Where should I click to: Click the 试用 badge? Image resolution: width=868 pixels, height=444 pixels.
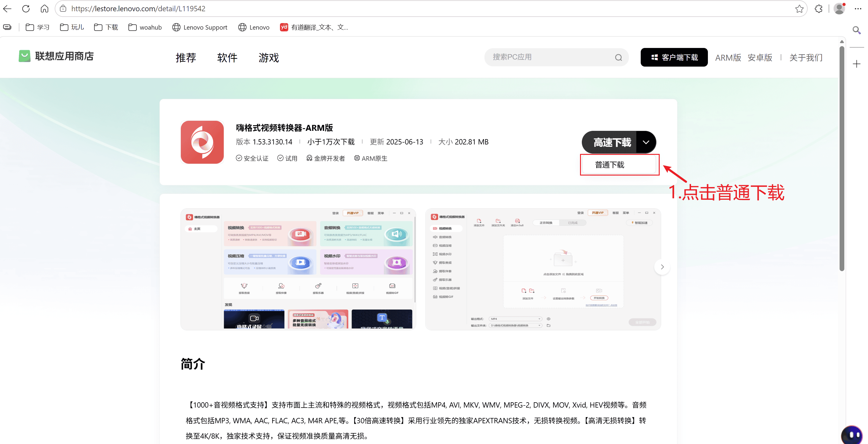coord(287,158)
